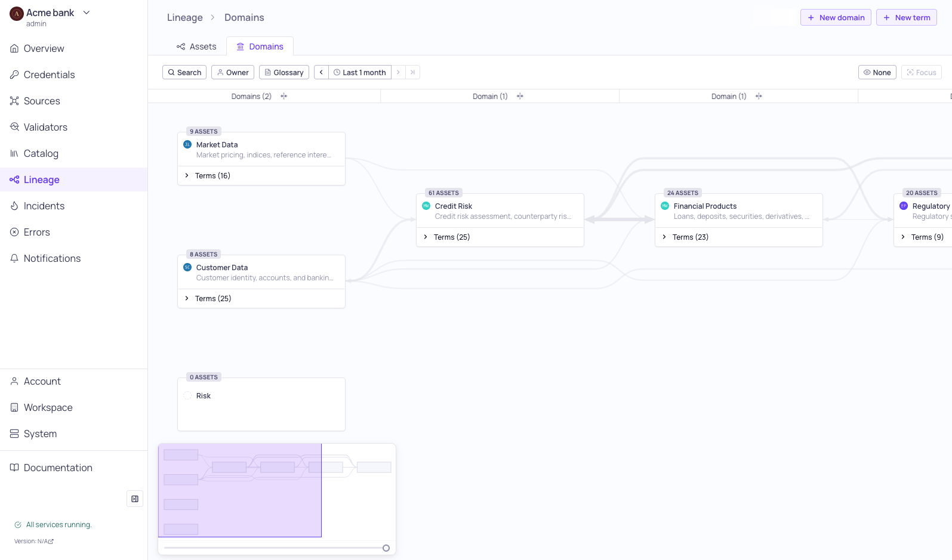Expand Terms (23) under Financial Products
The image size is (952, 560).
[739, 237]
